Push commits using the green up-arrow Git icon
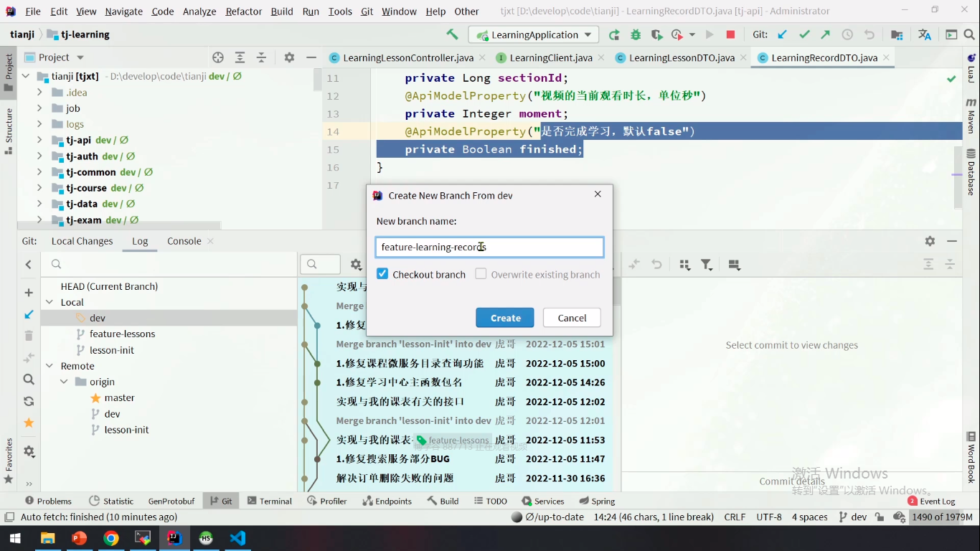 [x=826, y=34]
